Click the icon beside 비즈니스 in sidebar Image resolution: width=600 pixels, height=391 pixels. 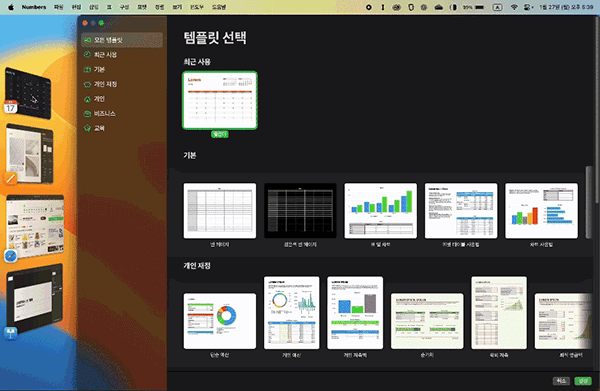87,114
